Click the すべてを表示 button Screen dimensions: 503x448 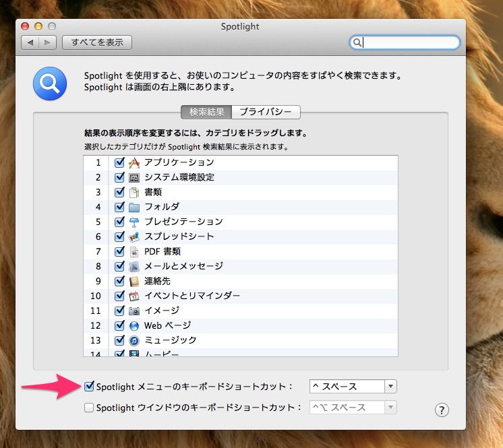point(97,42)
